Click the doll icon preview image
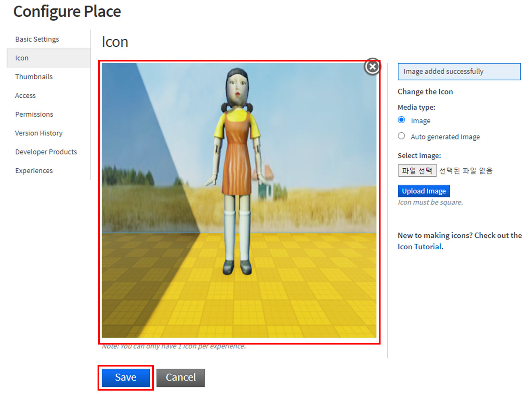The width and height of the screenshot is (532, 394). (x=239, y=200)
